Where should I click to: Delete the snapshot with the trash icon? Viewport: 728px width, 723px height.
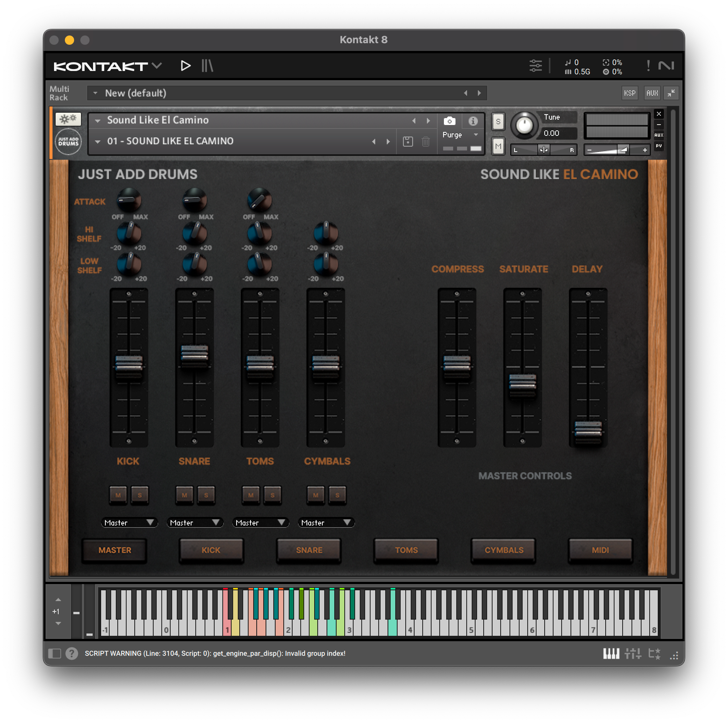tap(425, 142)
